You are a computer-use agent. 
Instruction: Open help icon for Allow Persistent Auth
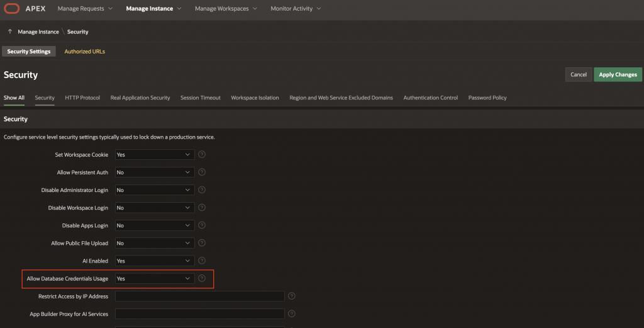click(x=202, y=172)
